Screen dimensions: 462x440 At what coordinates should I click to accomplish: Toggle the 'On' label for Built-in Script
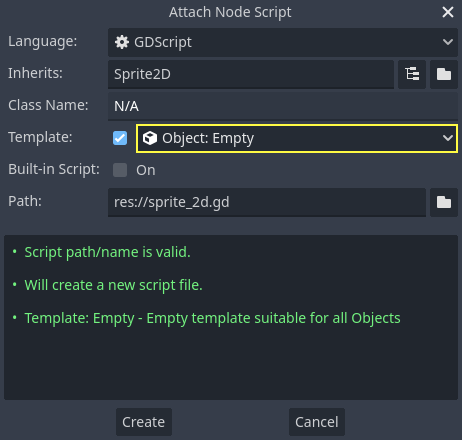click(146, 170)
